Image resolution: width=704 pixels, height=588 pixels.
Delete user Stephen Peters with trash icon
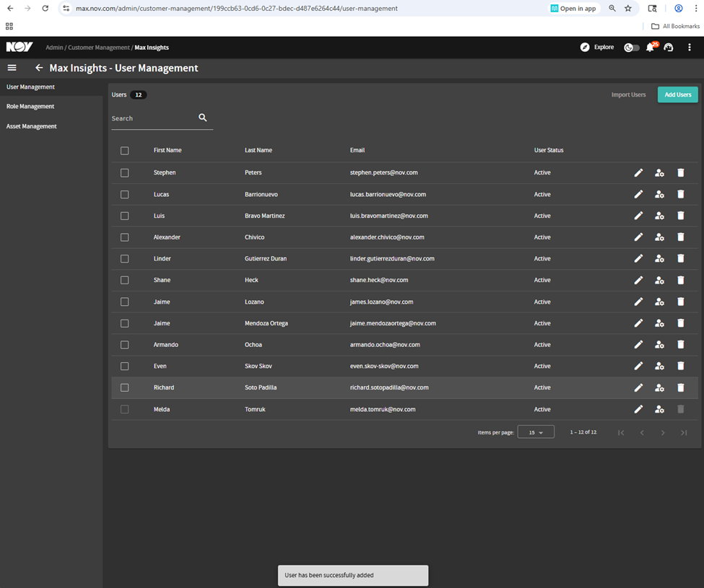(x=681, y=172)
